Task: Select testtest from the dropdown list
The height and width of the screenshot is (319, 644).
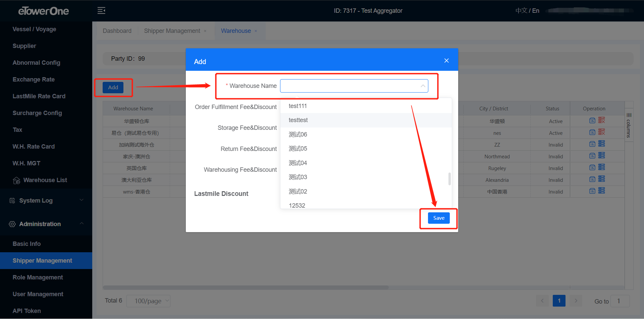Action: pos(298,120)
